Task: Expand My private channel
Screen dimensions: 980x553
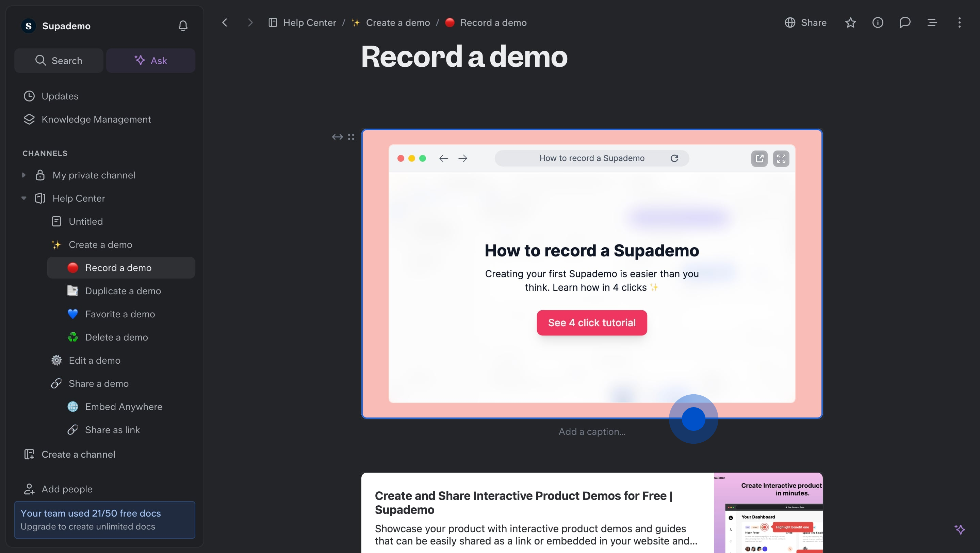Action: pos(23,175)
